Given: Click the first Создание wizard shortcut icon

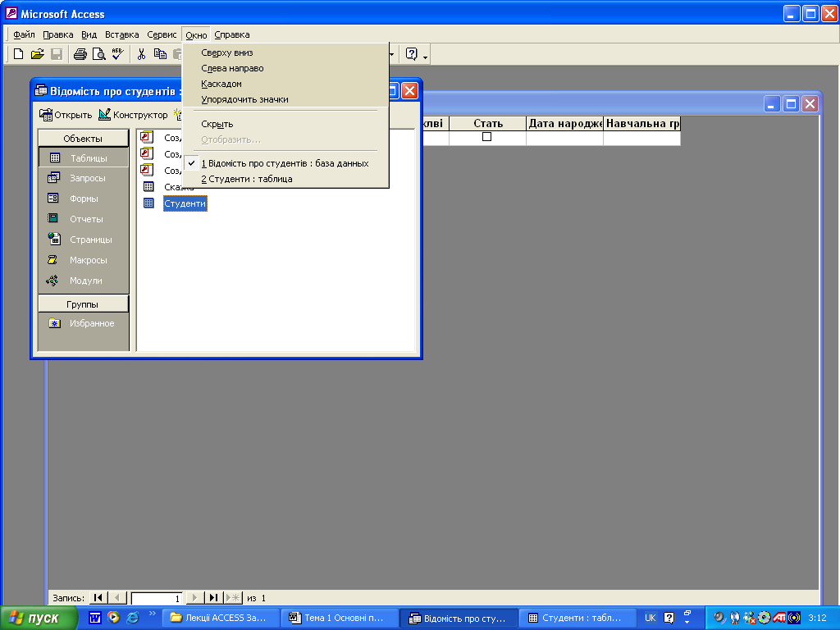Looking at the screenshot, I should click(147, 137).
